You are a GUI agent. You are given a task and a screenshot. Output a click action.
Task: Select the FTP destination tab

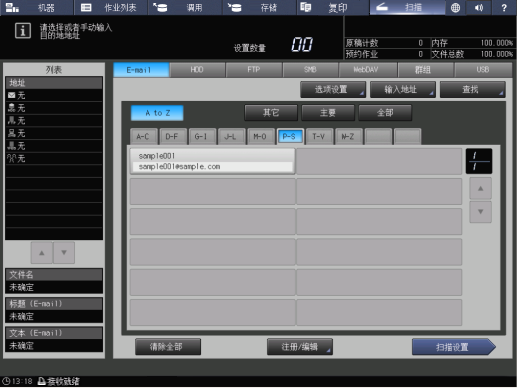click(254, 70)
